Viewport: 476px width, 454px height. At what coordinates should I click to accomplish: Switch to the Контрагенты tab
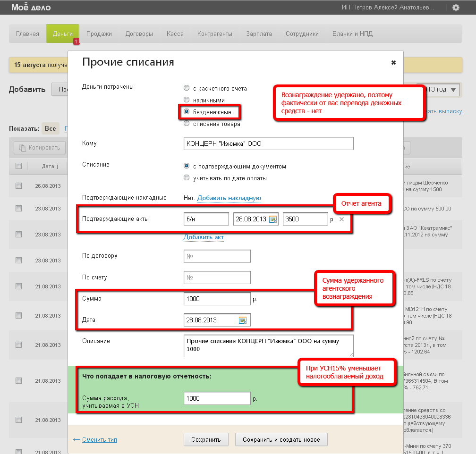point(215,34)
